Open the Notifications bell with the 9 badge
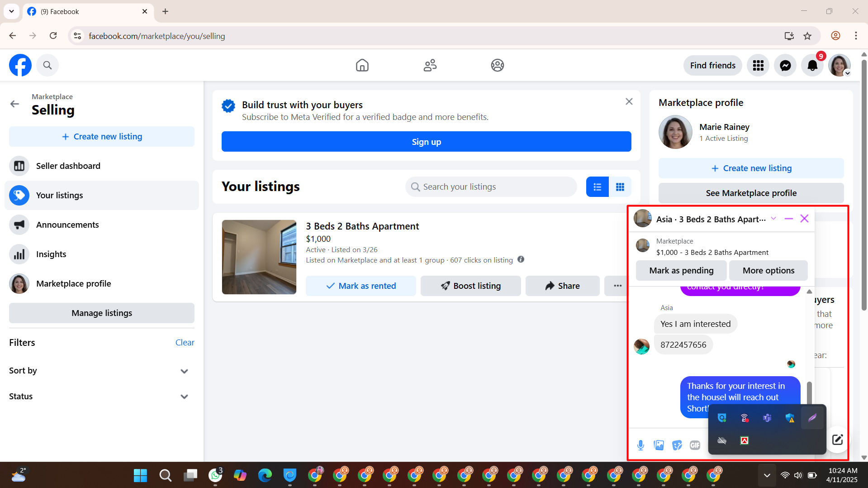 click(812, 66)
